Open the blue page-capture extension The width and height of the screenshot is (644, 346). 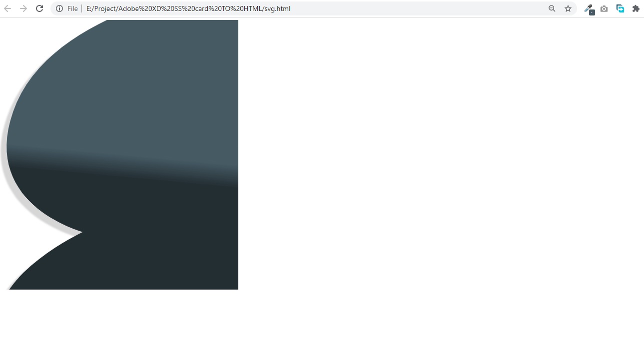[x=620, y=8]
